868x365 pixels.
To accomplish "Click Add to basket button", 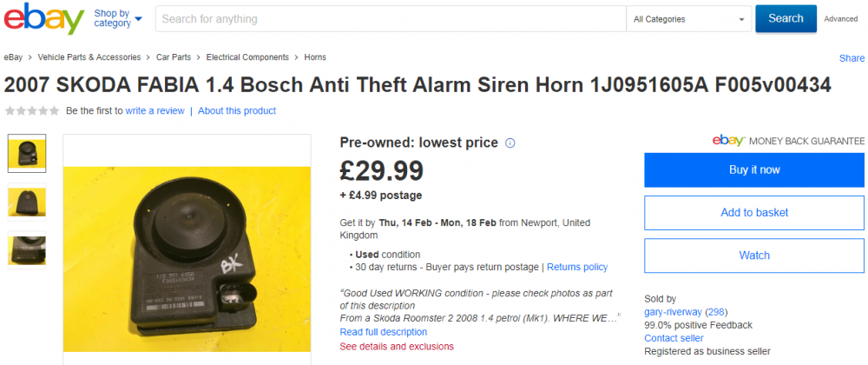I will click(754, 213).
